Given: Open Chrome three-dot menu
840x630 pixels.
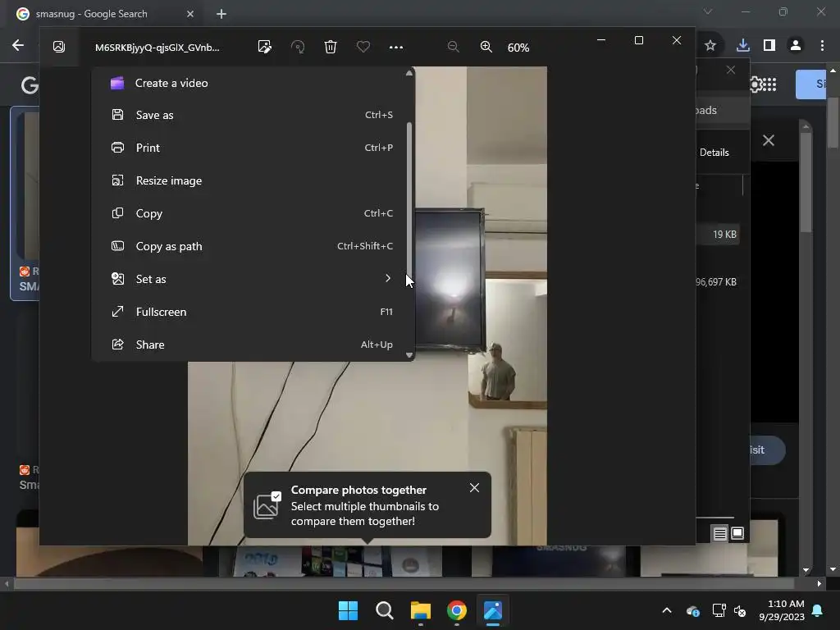Looking at the screenshot, I should (822, 46).
